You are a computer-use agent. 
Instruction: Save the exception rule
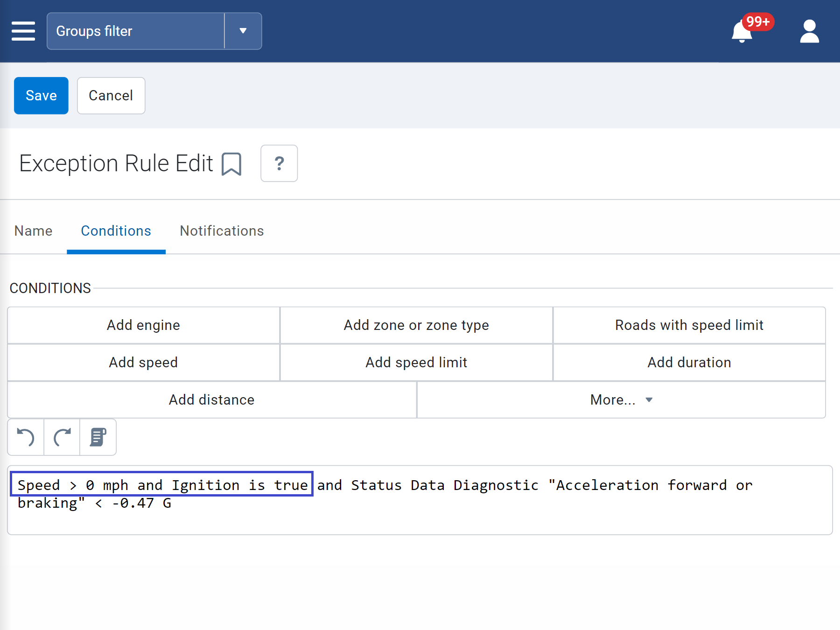41,95
